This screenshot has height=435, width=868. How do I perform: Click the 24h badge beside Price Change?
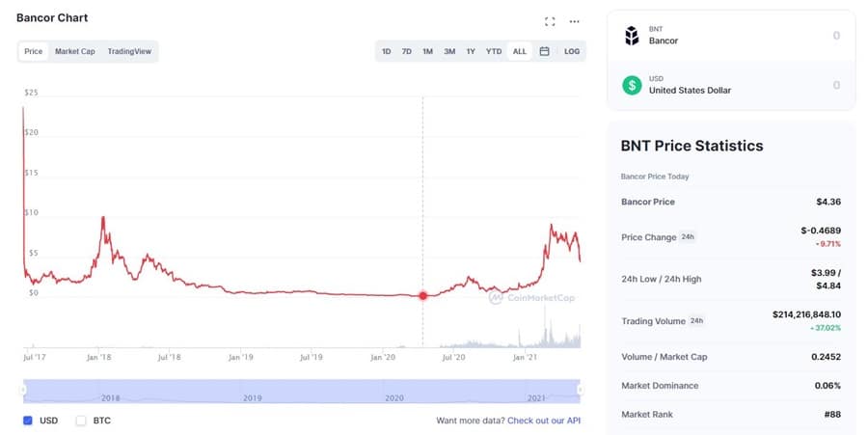click(x=688, y=237)
